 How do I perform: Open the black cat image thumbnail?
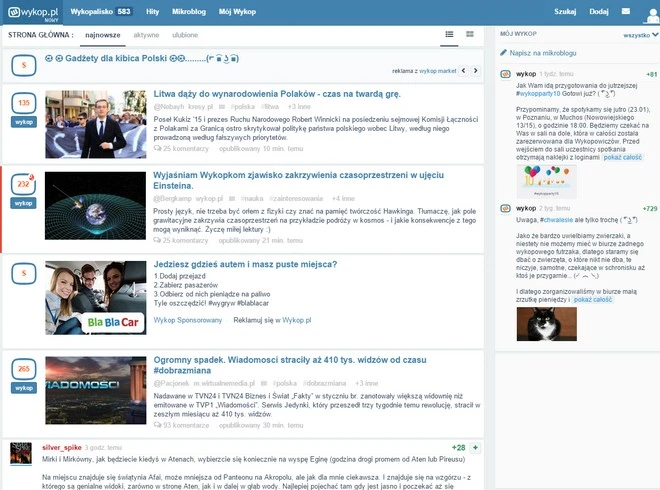tap(546, 322)
